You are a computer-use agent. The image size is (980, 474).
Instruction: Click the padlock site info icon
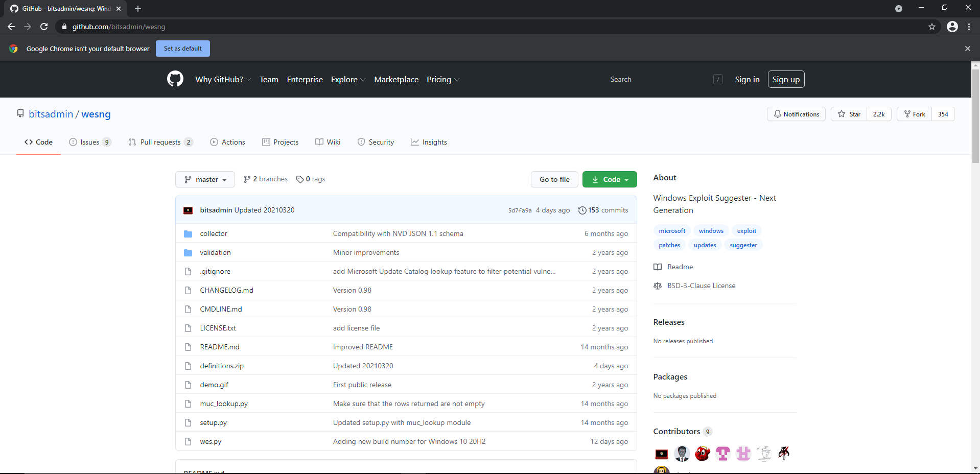[64, 27]
